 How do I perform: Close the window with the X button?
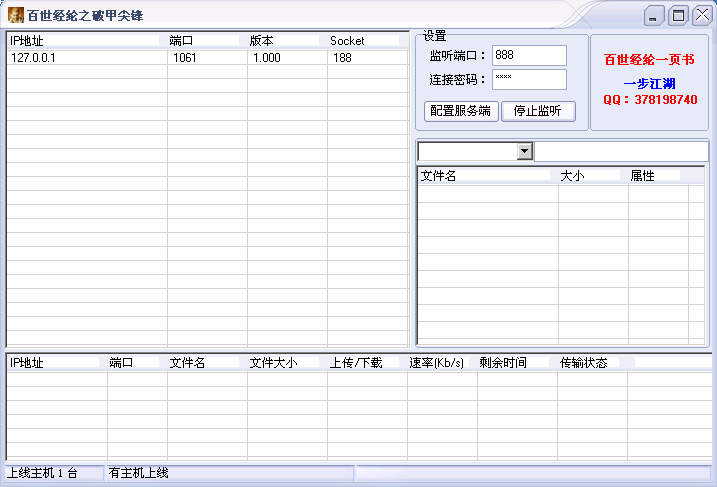click(x=701, y=16)
